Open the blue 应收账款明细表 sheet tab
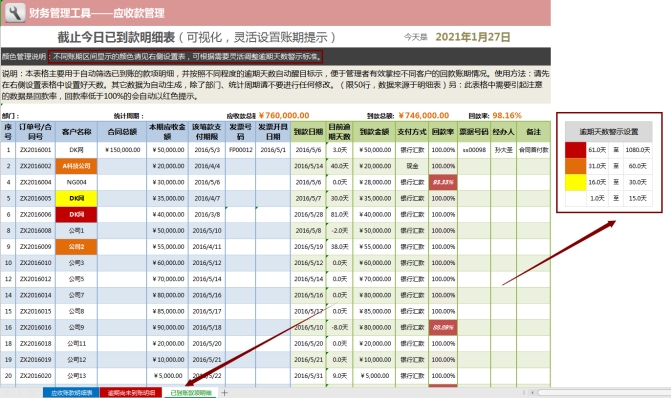This screenshot has width=671, height=398. click(x=71, y=392)
